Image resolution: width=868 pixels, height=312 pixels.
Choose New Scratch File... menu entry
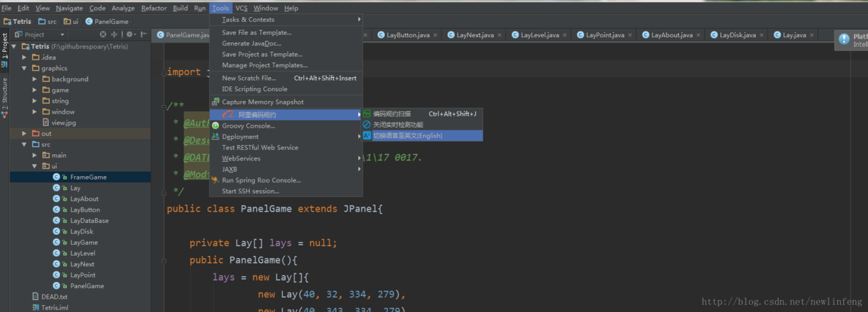point(286,78)
